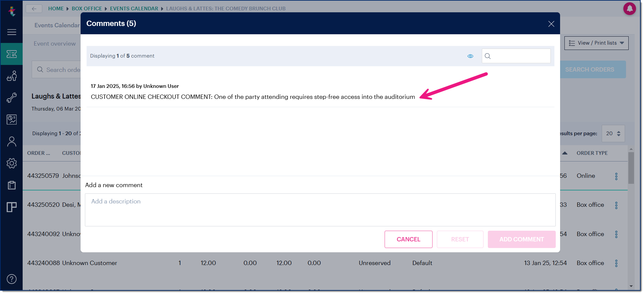This screenshot has height=294, width=644.
Task: Sort by the ORDER TYPE column header
Action: [x=592, y=153]
